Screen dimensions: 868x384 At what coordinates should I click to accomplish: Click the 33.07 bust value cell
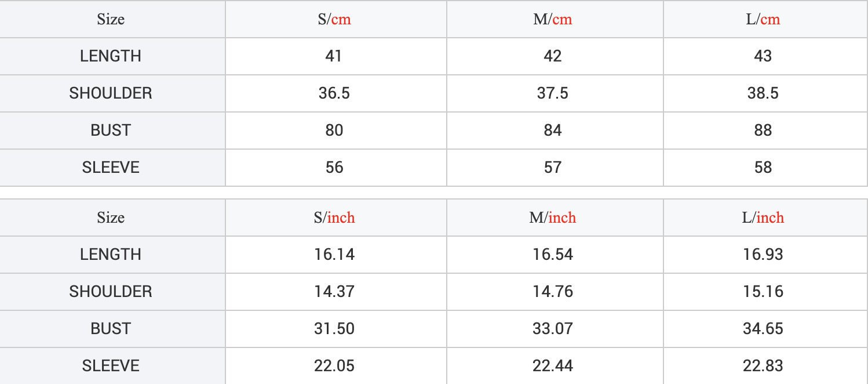pos(552,328)
